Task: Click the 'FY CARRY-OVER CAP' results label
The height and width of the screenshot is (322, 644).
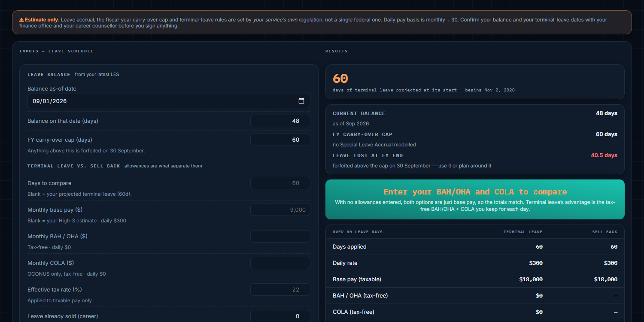Action: coord(362,135)
